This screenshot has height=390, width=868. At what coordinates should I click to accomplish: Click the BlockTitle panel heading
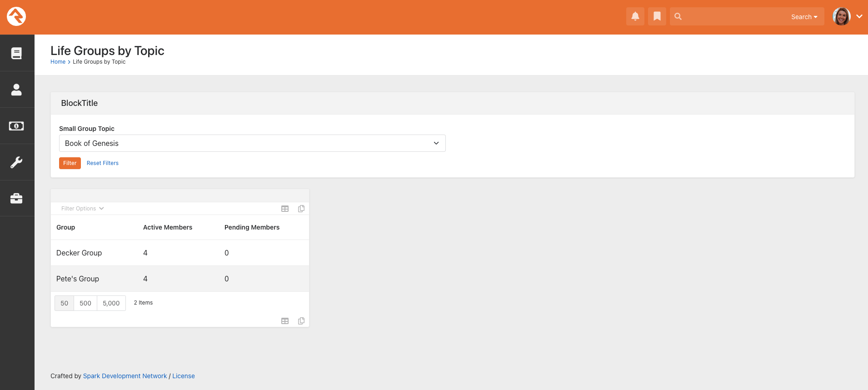(80, 103)
